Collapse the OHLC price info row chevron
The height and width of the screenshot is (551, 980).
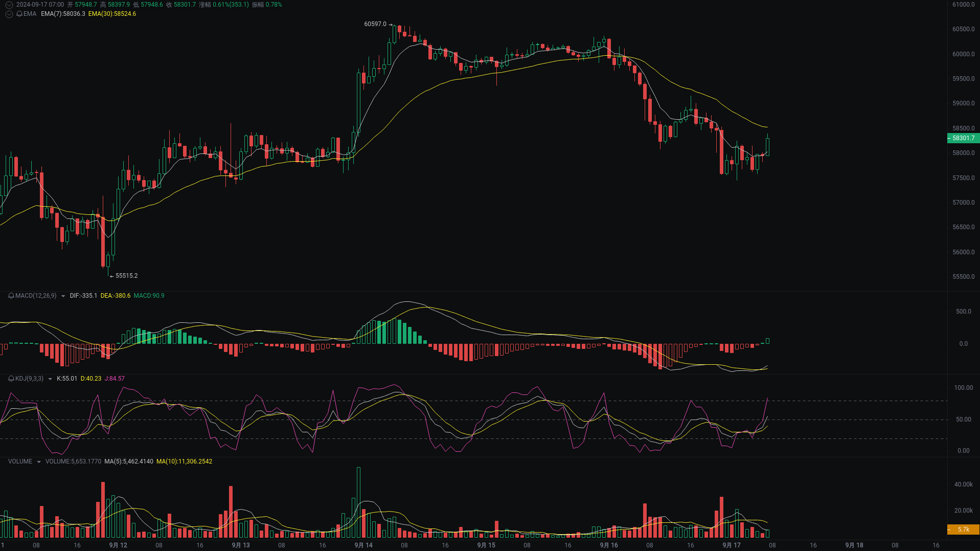click(9, 4)
